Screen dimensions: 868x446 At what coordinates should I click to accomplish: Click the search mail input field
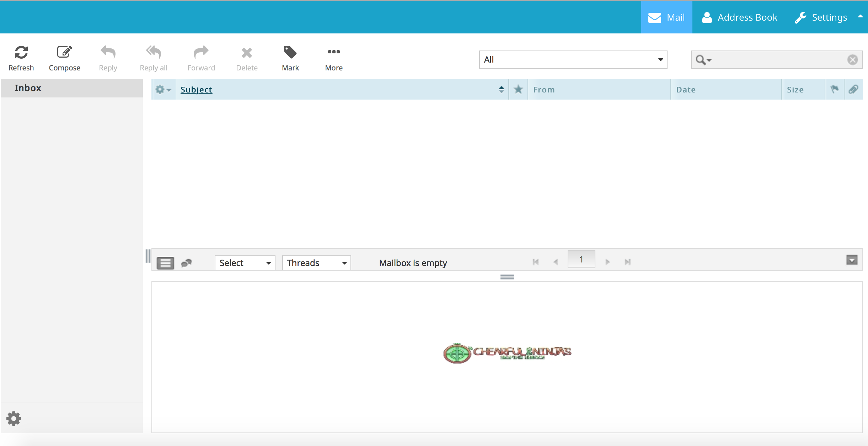point(778,60)
